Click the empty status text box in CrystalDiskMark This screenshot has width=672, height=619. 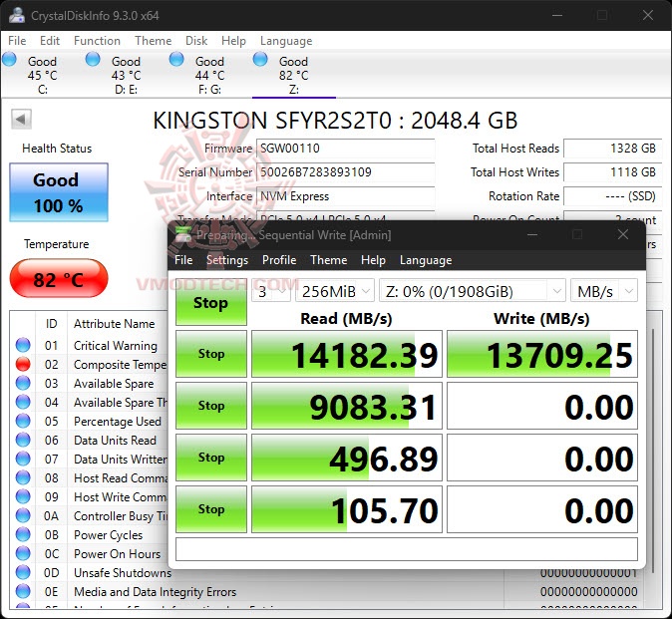point(406,549)
